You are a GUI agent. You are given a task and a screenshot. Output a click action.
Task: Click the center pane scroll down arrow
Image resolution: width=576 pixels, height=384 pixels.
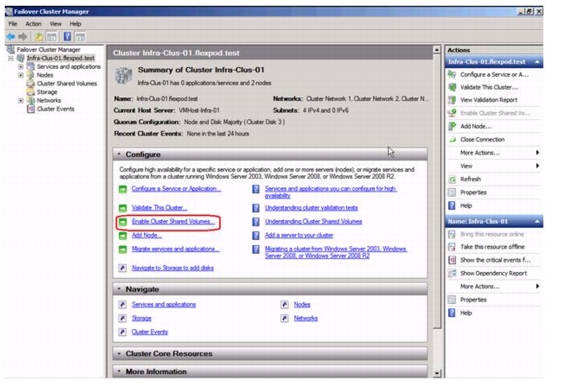[x=437, y=373]
